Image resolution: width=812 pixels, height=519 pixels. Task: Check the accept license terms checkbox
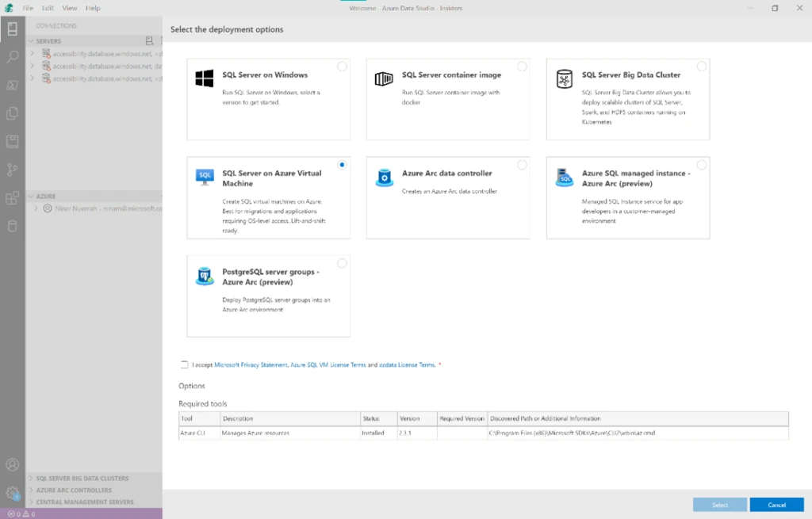[x=184, y=364]
